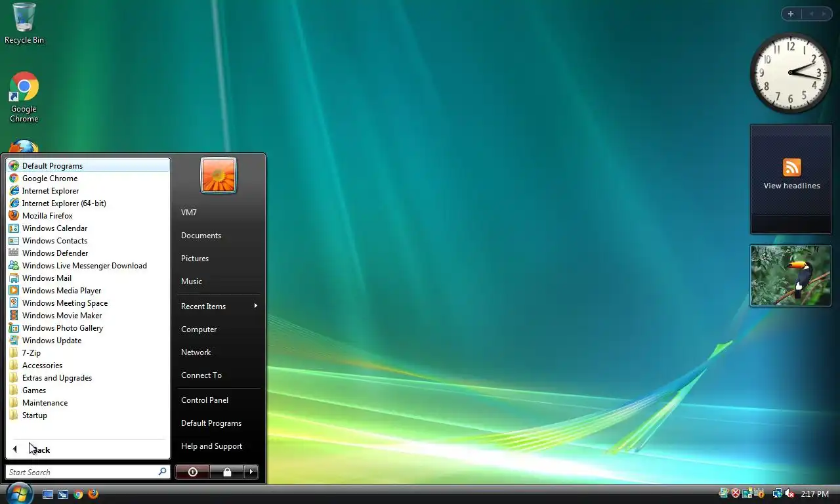Image resolution: width=840 pixels, height=504 pixels.
Task: Click the muted volume tray icon
Action: pos(789,493)
